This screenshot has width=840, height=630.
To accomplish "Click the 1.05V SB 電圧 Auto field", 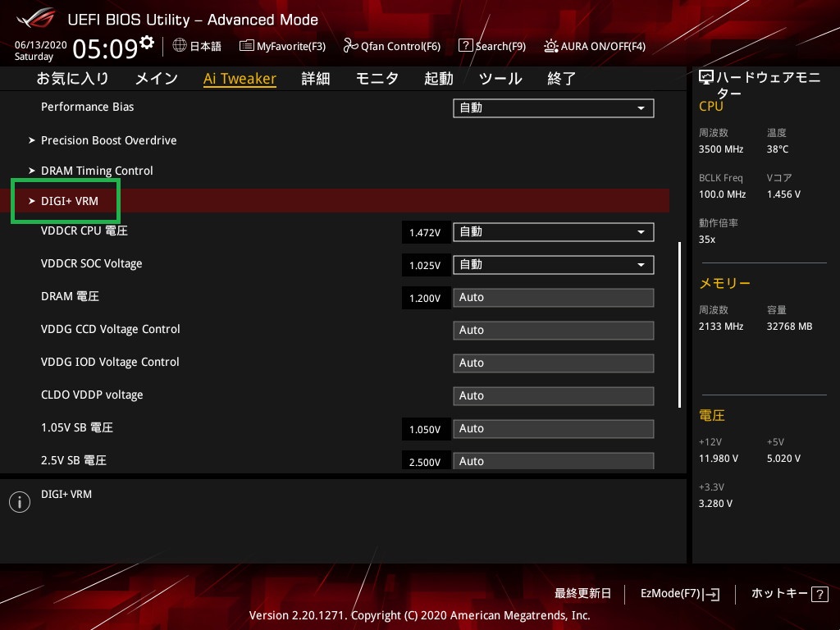I will tap(554, 428).
